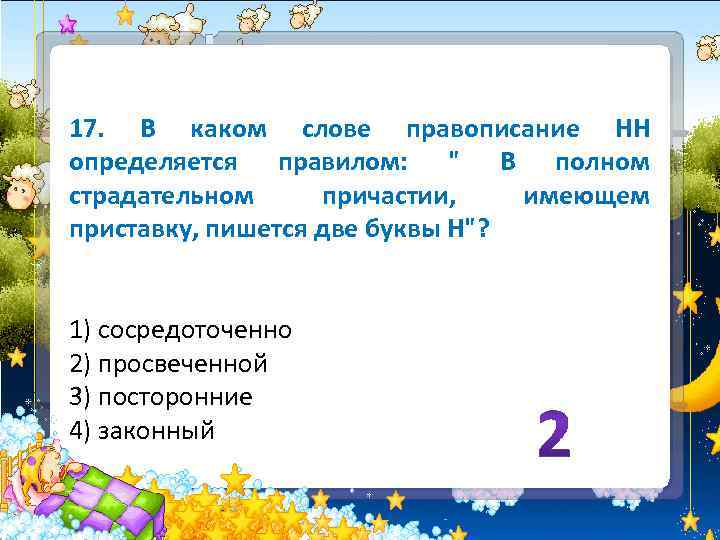720x540 pixels.
Task: Select answer option 4) законный
Action: point(142,431)
